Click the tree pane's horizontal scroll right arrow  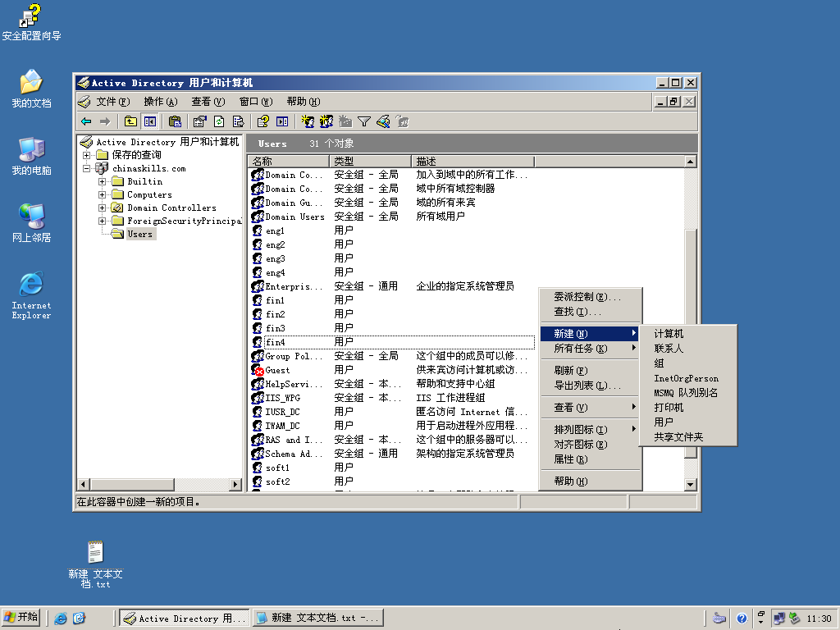coord(235,484)
